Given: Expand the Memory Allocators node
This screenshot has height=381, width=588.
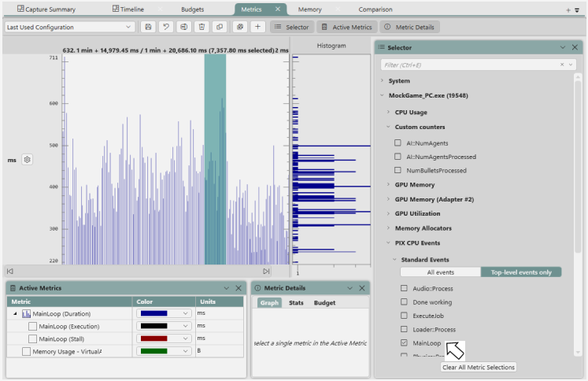Looking at the screenshot, I should tap(389, 228).
